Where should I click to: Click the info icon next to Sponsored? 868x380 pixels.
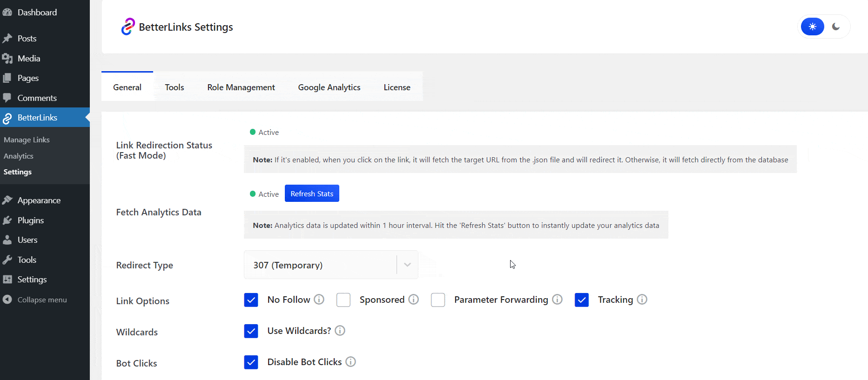pos(414,300)
